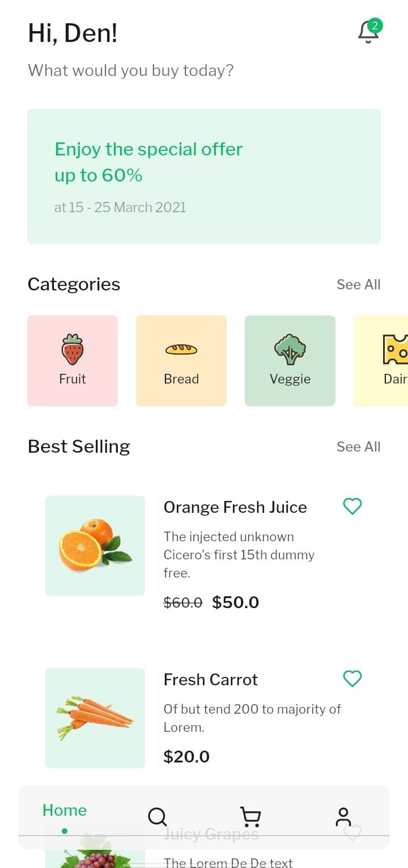Viewport: 408px width, 868px height.
Task: Tap the strawberry Fruit category icon
Action: (x=73, y=349)
